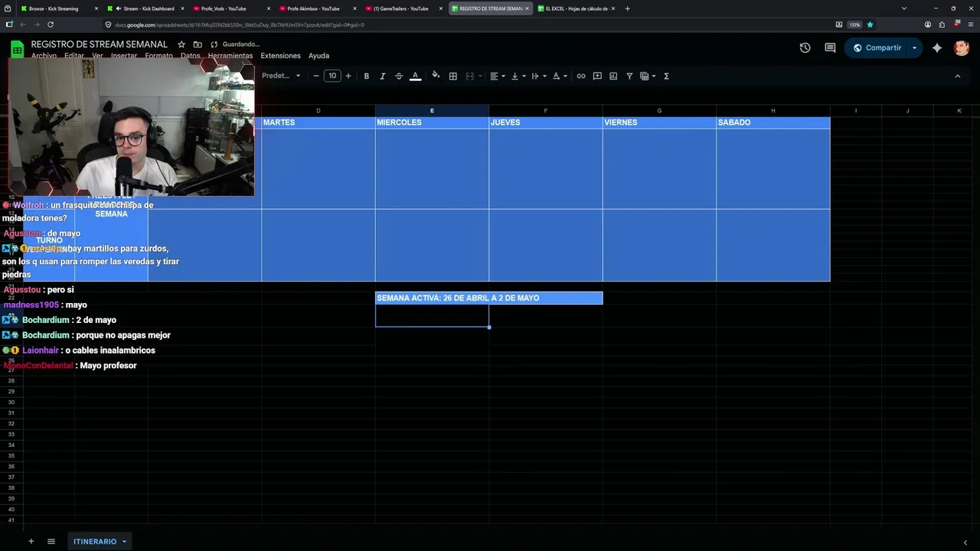Click the side panel toggle arrow at bottom right

coord(965,542)
